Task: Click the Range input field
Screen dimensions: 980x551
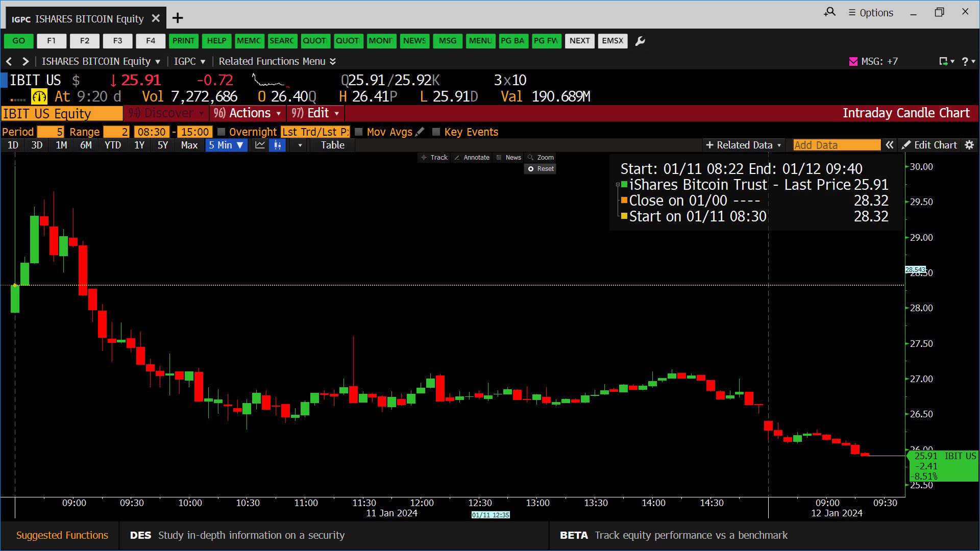Action: point(116,132)
